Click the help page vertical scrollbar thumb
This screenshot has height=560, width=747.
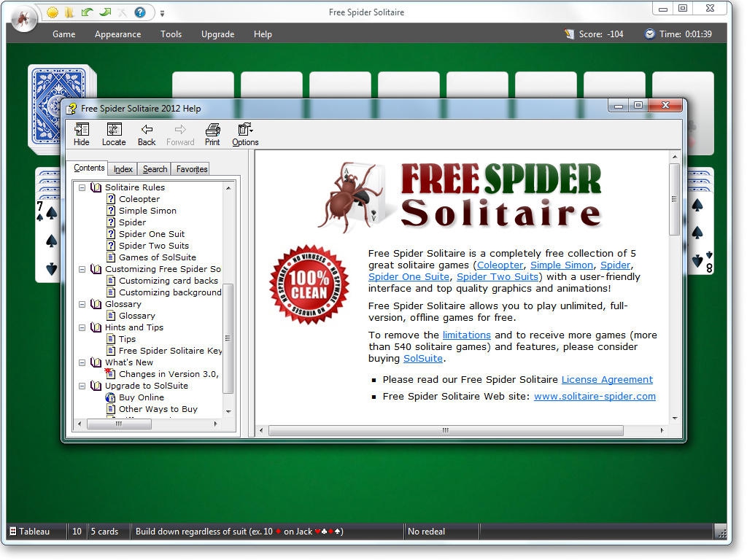[674, 200]
